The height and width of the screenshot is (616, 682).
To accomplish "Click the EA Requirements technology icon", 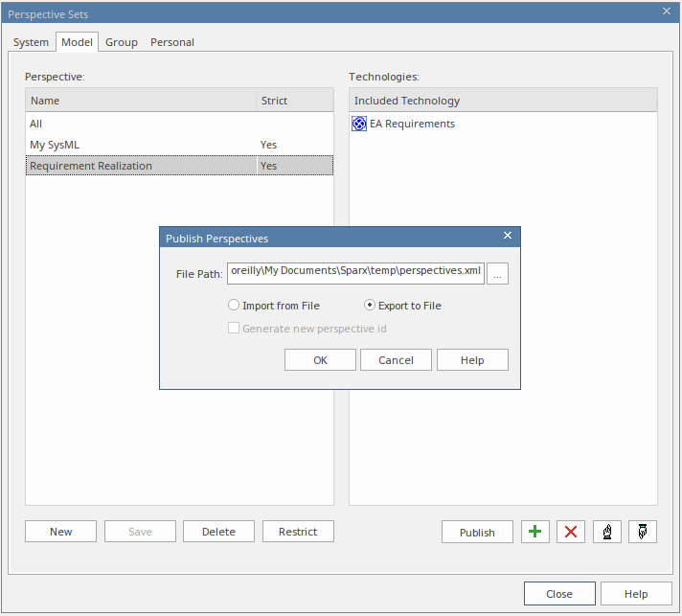I will pyautogui.click(x=359, y=124).
